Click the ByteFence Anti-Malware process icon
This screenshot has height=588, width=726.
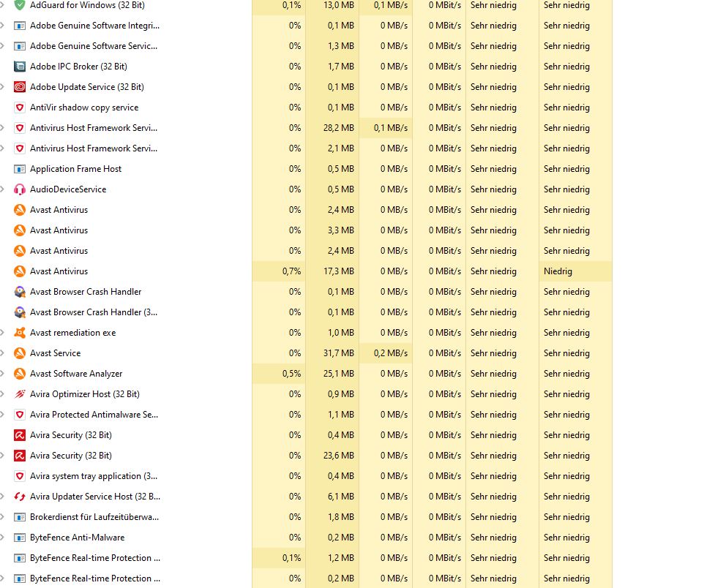(20, 538)
